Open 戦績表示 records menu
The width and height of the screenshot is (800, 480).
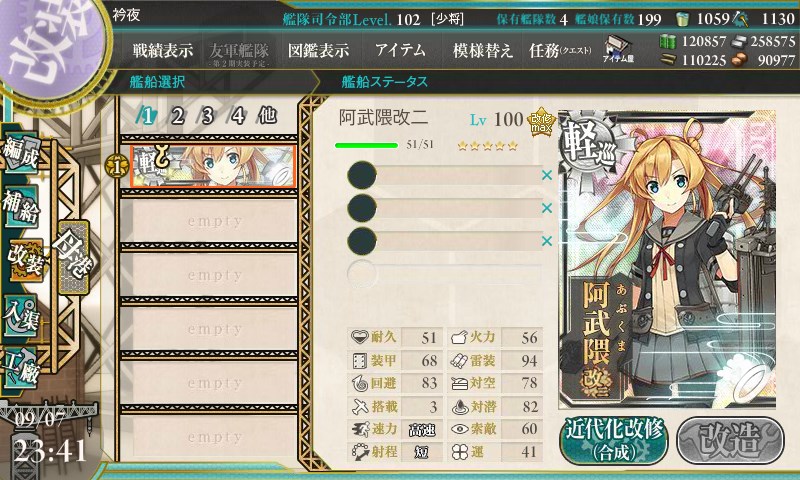(163, 50)
